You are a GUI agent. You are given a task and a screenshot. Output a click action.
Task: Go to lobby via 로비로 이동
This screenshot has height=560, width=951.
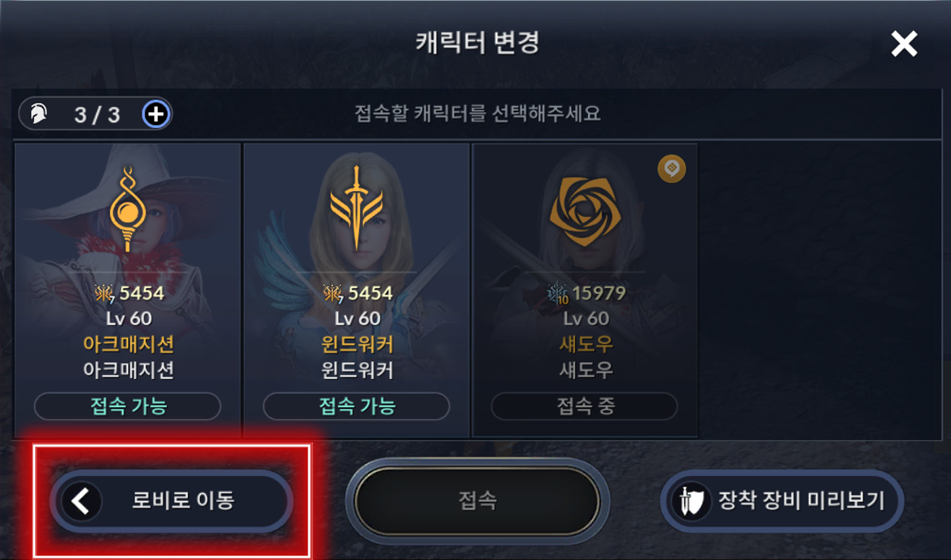click(171, 501)
